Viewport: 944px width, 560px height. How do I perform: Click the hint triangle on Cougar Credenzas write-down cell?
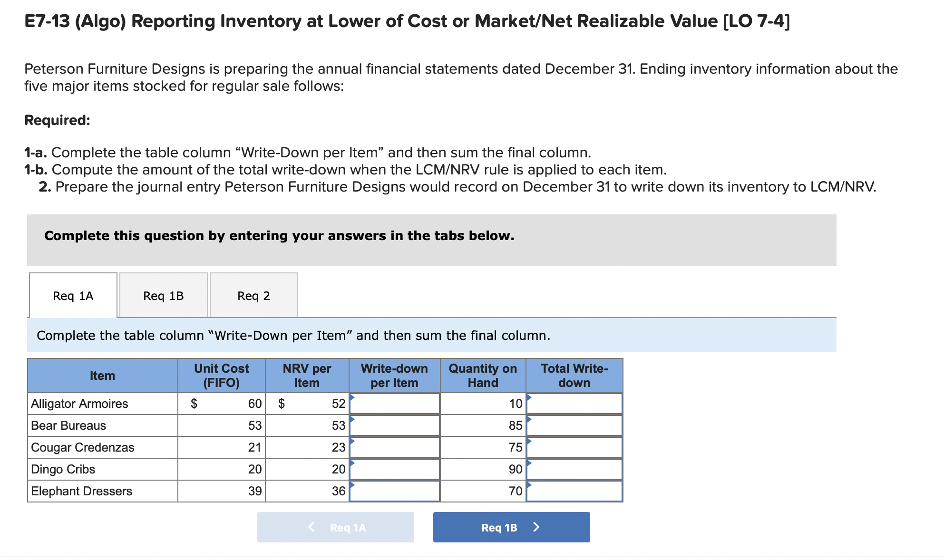(x=352, y=440)
